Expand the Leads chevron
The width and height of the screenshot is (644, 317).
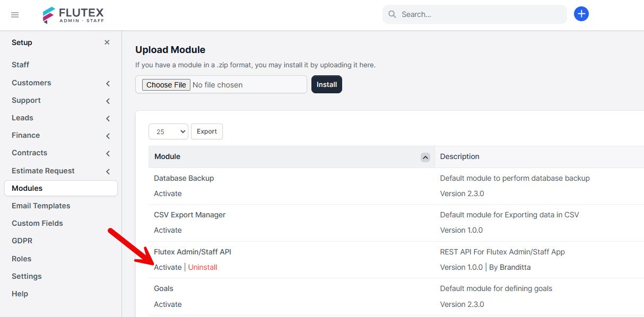[108, 118]
